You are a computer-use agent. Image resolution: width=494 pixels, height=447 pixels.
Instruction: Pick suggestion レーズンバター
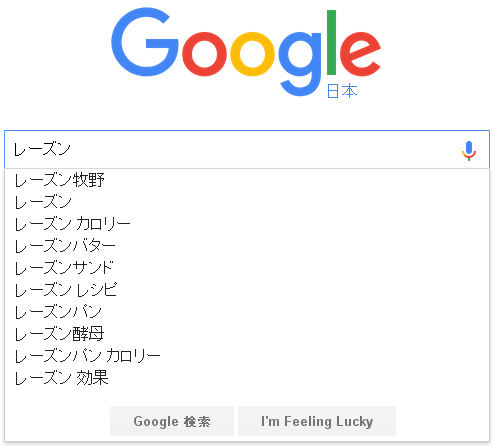[x=247, y=246]
